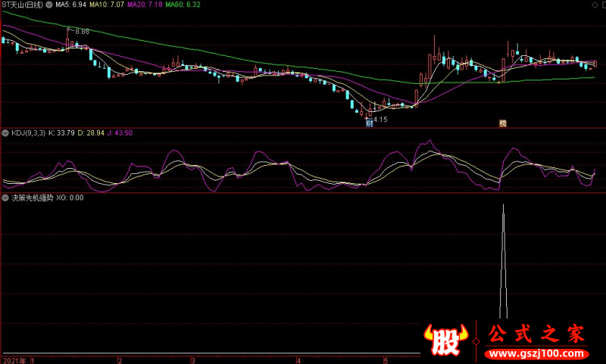Click the 财 financial report marker
Image resolution: width=606 pixels, height=364 pixels.
tap(370, 123)
